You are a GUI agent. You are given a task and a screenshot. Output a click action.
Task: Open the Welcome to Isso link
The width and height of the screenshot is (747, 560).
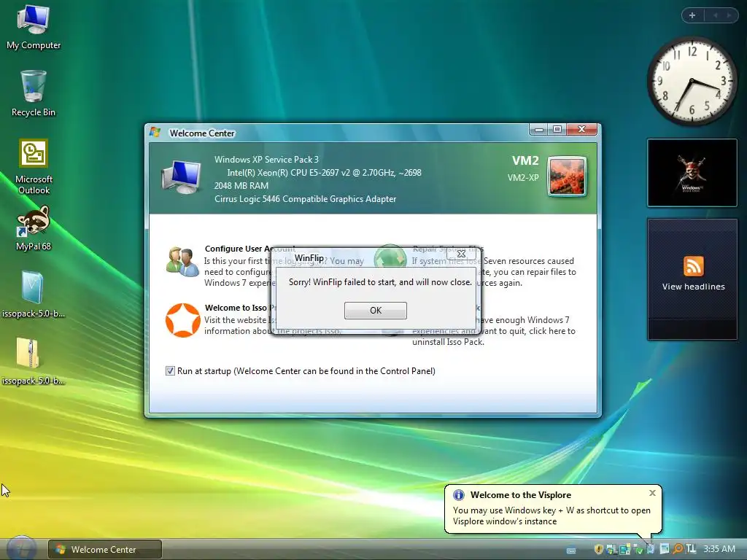[241, 308]
